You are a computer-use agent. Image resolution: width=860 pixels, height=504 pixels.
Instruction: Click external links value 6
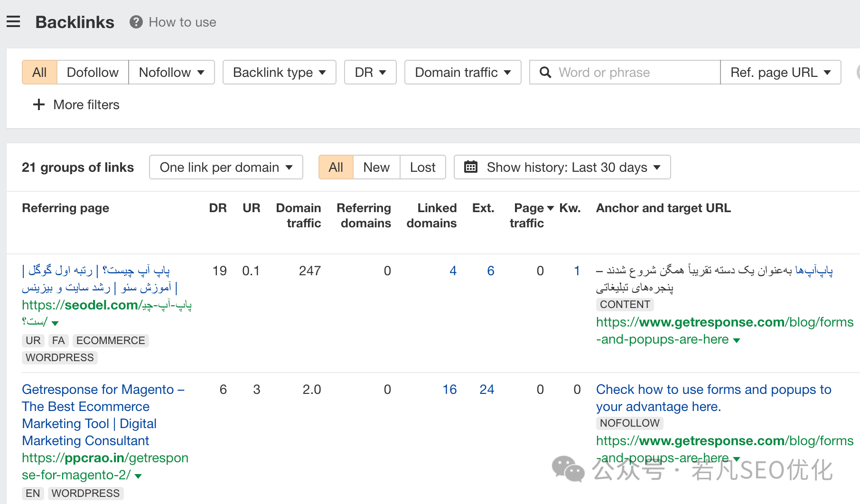click(491, 271)
